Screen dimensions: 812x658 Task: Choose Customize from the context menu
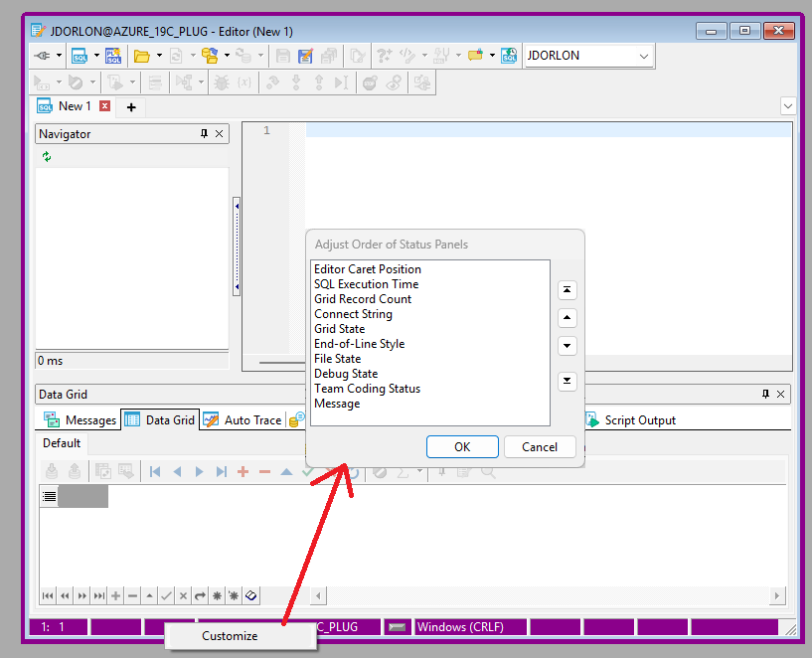click(x=230, y=636)
